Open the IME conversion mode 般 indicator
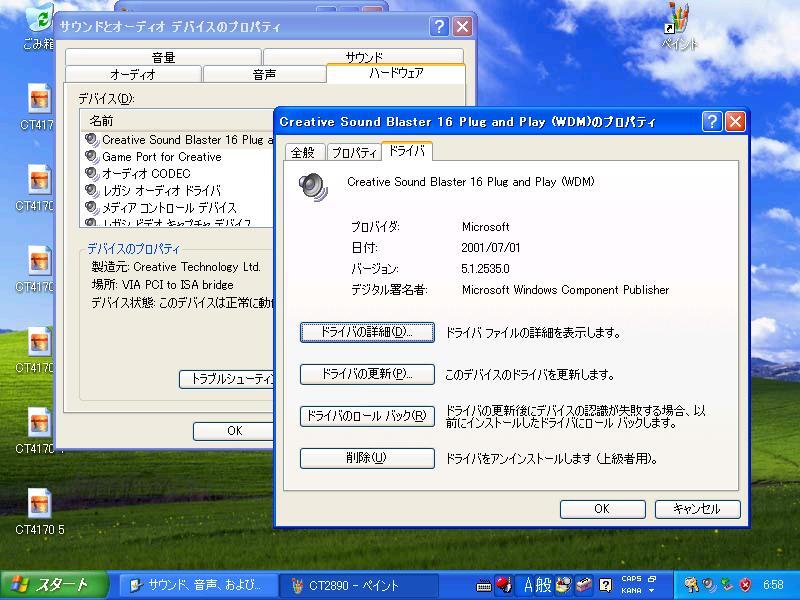The width and height of the screenshot is (800, 600). pyautogui.click(x=543, y=585)
